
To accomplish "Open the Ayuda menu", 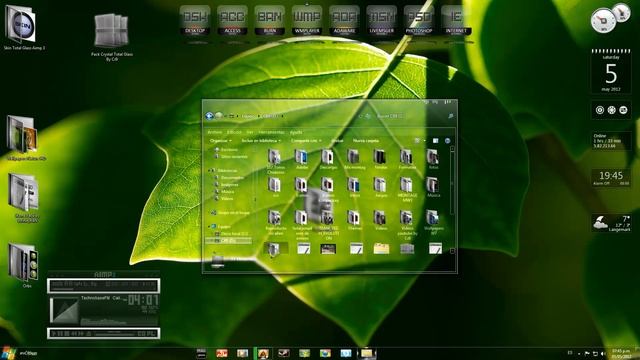I will point(296,132).
